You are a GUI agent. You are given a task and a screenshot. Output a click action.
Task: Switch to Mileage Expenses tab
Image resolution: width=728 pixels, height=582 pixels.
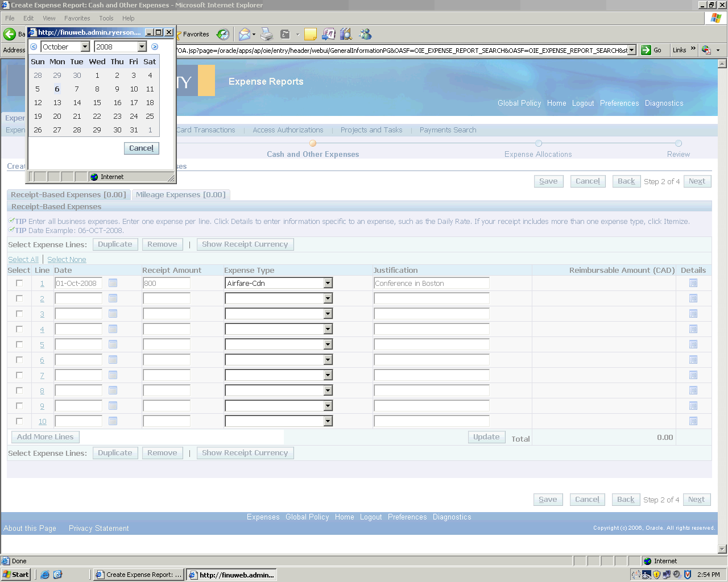(180, 195)
